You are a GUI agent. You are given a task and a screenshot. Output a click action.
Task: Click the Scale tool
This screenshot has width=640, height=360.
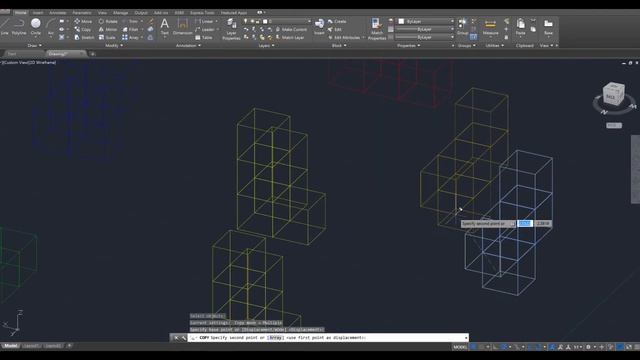tap(107, 38)
